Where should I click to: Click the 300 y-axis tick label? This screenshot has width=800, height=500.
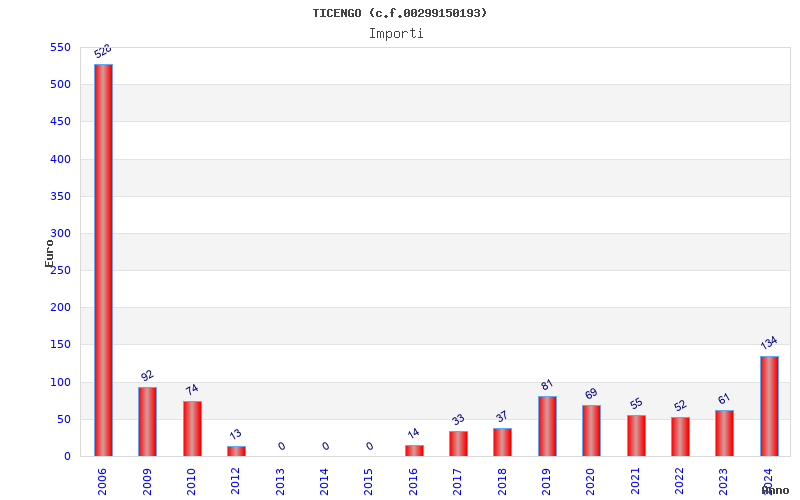click(x=60, y=234)
